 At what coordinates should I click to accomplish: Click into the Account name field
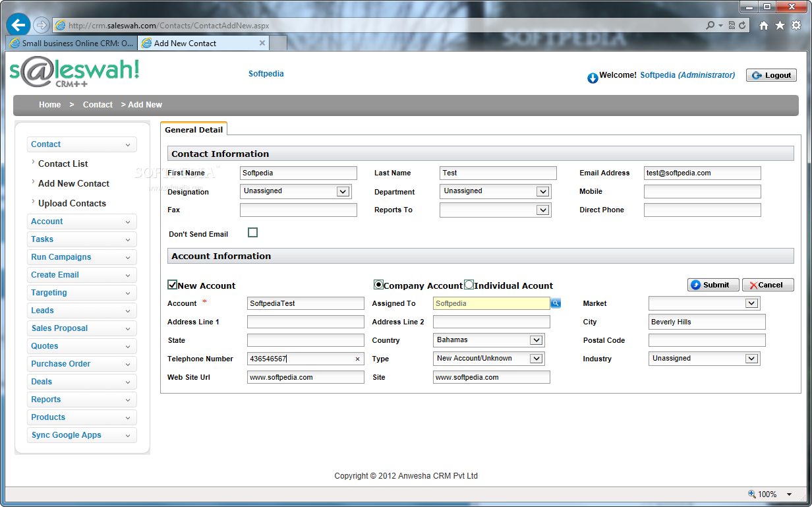tap(306, 303)
